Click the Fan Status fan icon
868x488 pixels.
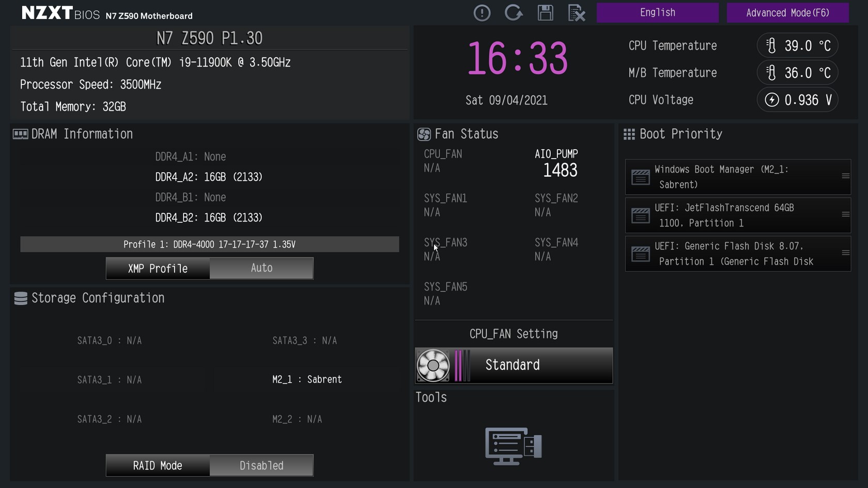pyautogui.click(x=424, y=134)
